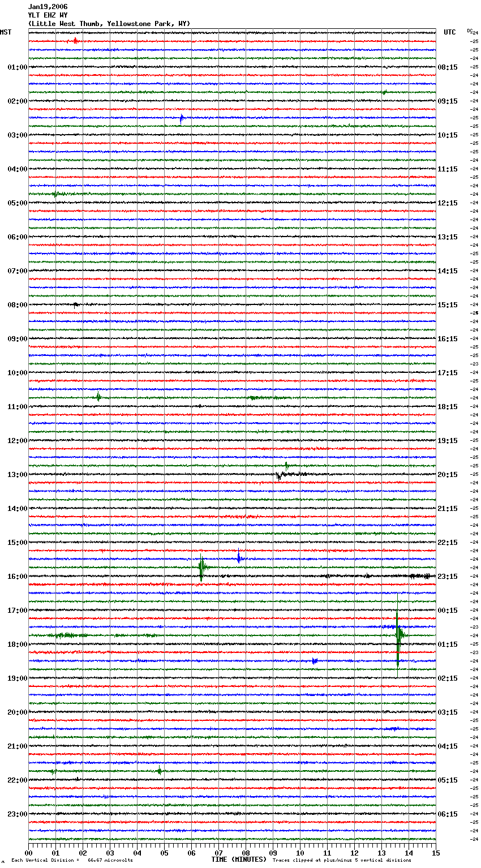Select the '20:00' MST time label
The image size is (481, 868).
click(18, 712)
